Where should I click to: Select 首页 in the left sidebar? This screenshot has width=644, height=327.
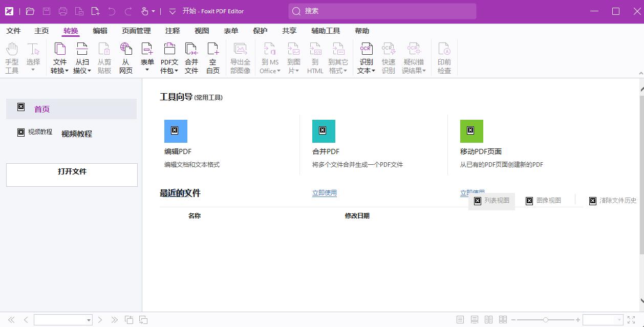pos(71,108)
